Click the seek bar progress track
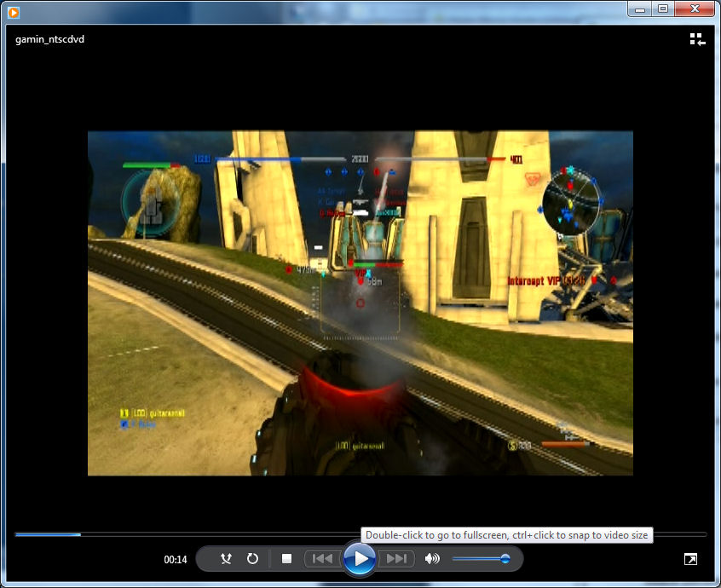 coord(360,534)
